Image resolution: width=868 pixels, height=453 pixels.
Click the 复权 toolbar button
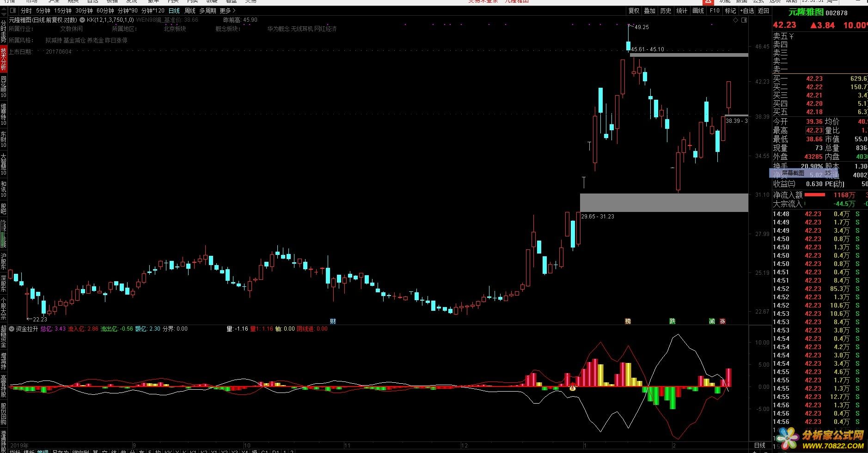(x=634, y=11)
